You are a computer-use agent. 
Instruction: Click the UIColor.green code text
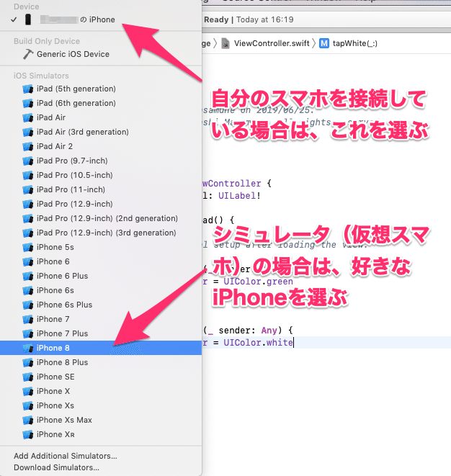tap(258, 282)
